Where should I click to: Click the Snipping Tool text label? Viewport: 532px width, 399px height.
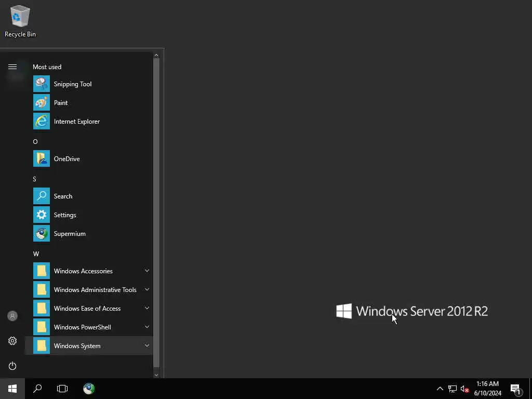(x=73, y=84)
